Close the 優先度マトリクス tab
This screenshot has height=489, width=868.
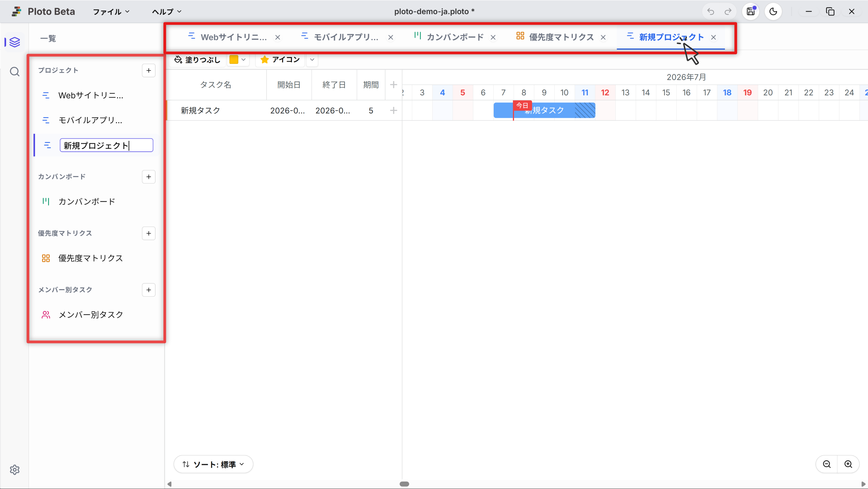[x=603, y=37]
